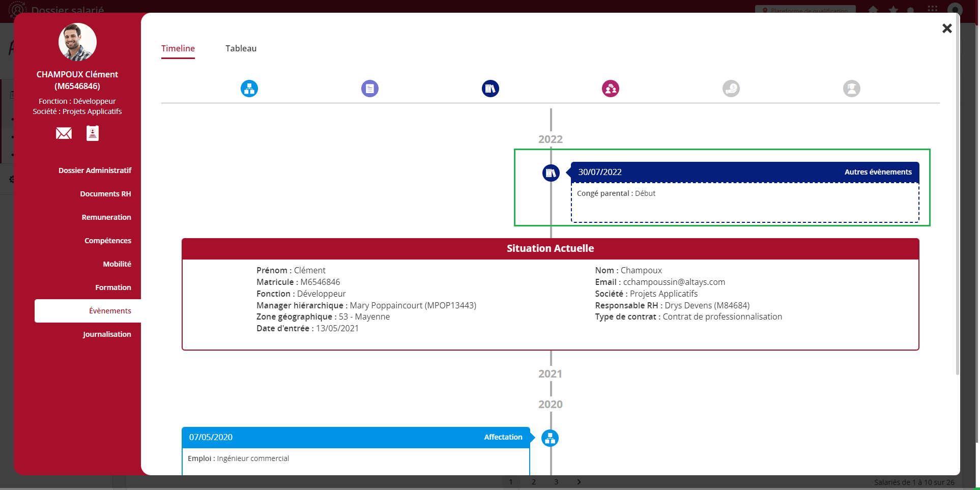This screenshot has height=490, width=980.
Task: Select the Timeline tab
Action: click(x=178, y=48)
